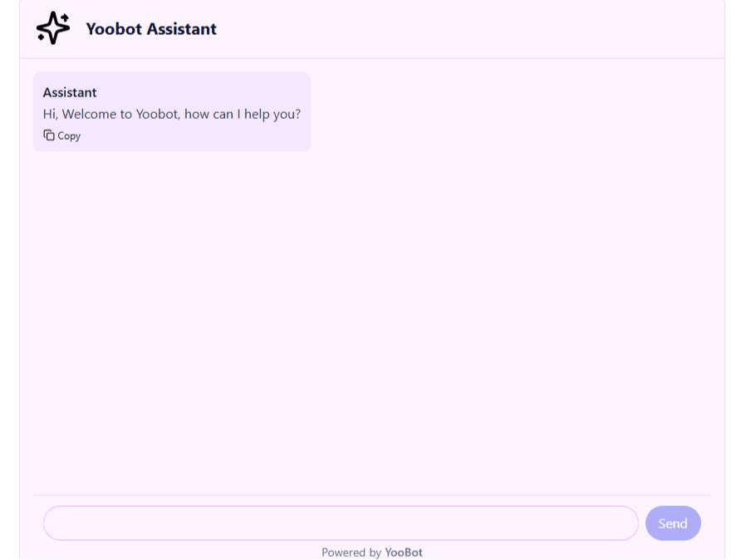746x560 pixels.
Task: Click Powered by YooBot text
Action: [371, 552]
